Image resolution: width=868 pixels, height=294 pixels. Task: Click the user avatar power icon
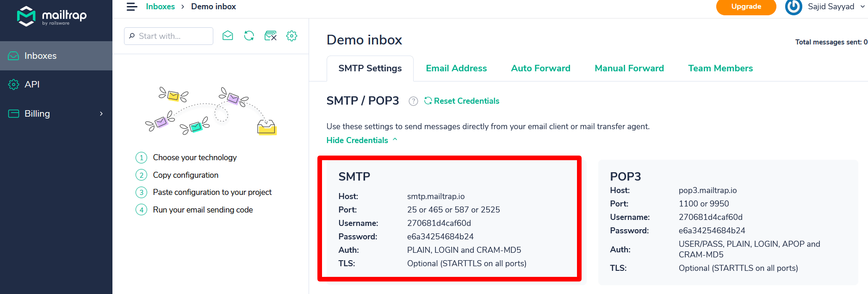click(x=794, y=7)
